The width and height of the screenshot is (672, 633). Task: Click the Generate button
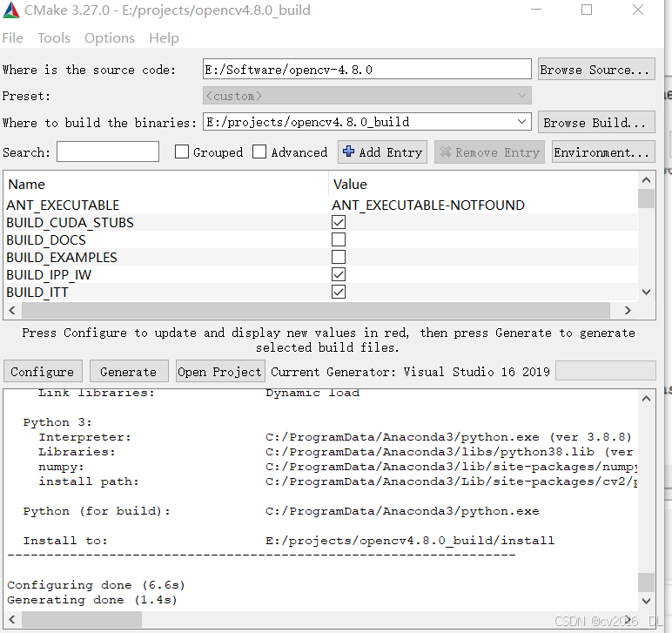(129, 371)
